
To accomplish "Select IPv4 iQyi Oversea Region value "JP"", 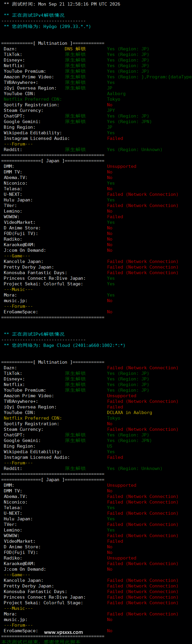I will (x=110, y=88).
